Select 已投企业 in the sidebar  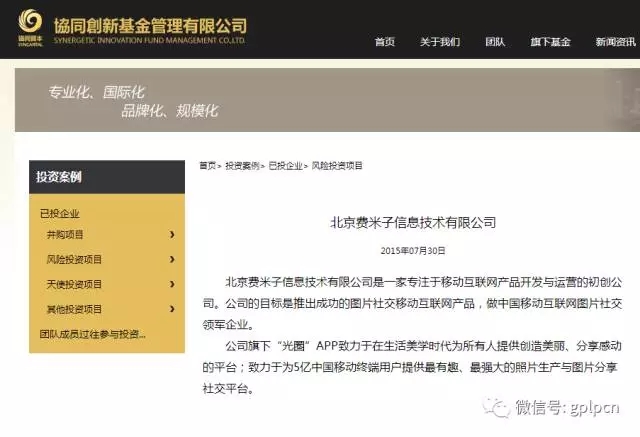(60, 213)
